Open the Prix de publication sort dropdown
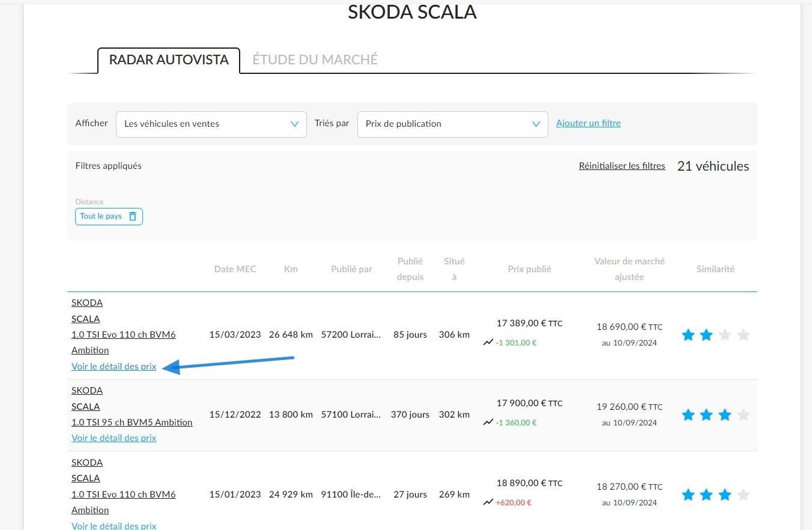Screen dimensions: 812x530 (x=453, y=124)
